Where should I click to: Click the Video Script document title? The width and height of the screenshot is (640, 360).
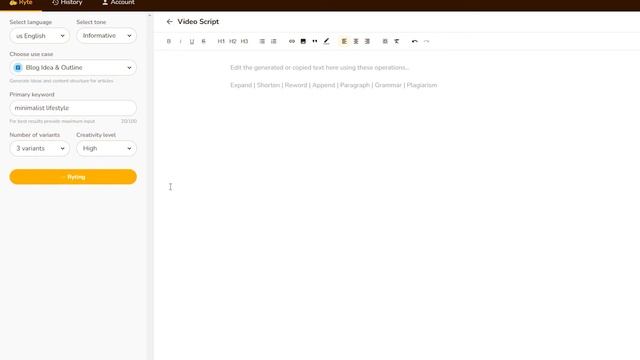(198, 22)
